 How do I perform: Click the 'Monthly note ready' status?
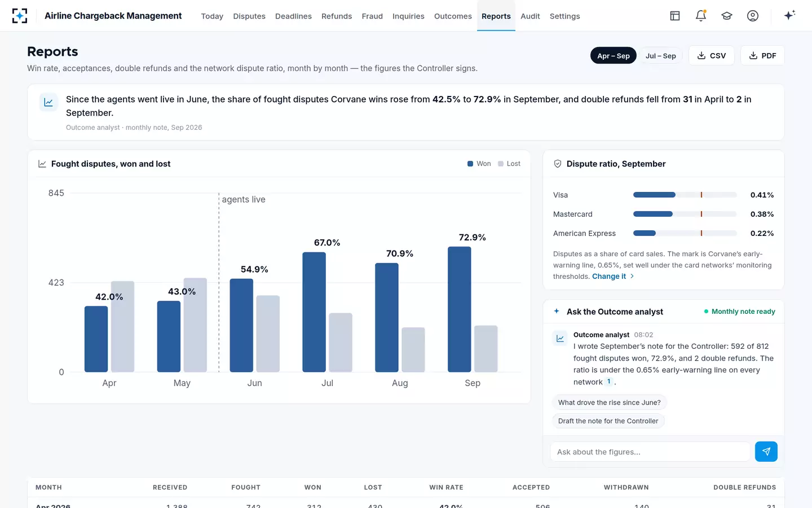click(740, 312)
